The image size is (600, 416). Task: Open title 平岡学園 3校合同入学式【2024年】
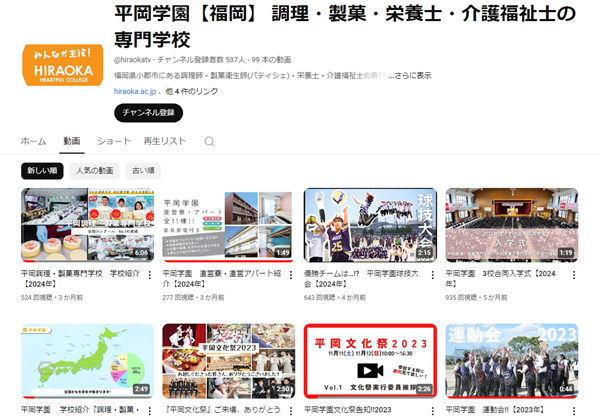501,279
